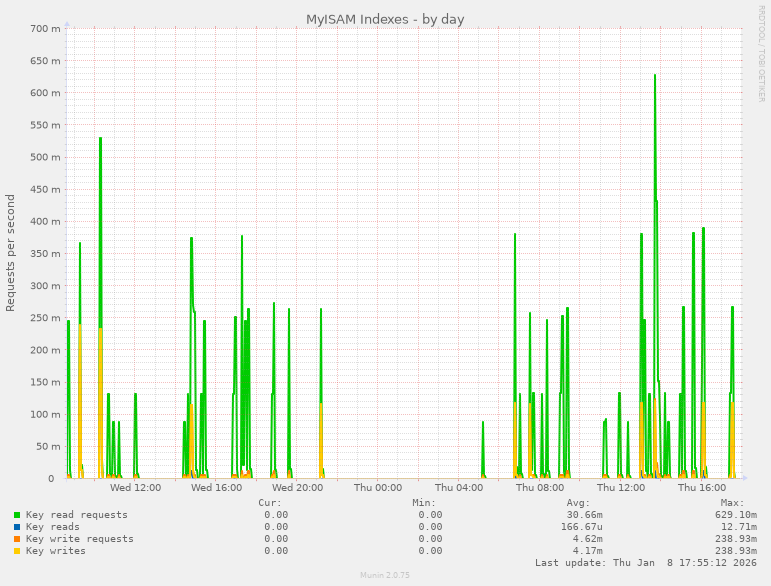
Task: Click the green Key read requests swatch
Action: coord(17,515)
